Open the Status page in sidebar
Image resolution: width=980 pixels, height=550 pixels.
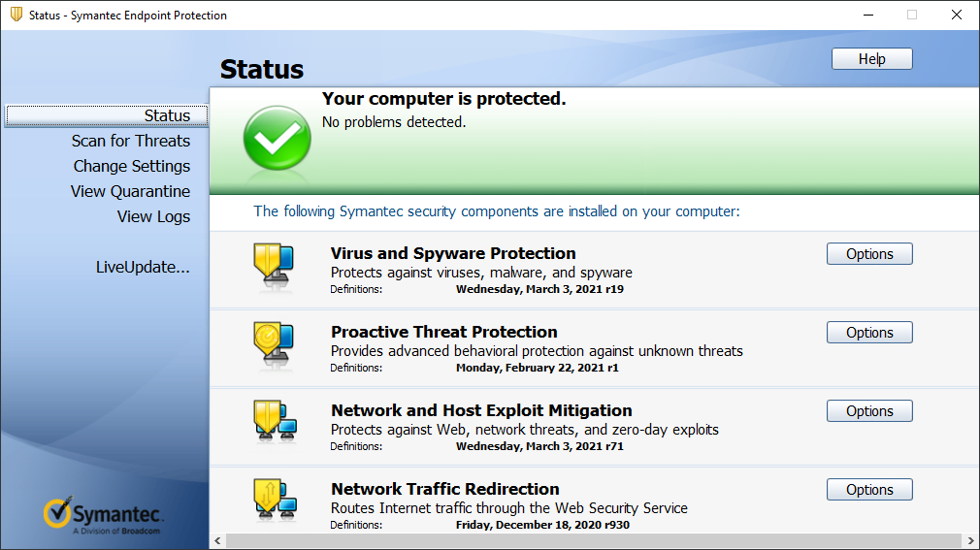(167, 115)
